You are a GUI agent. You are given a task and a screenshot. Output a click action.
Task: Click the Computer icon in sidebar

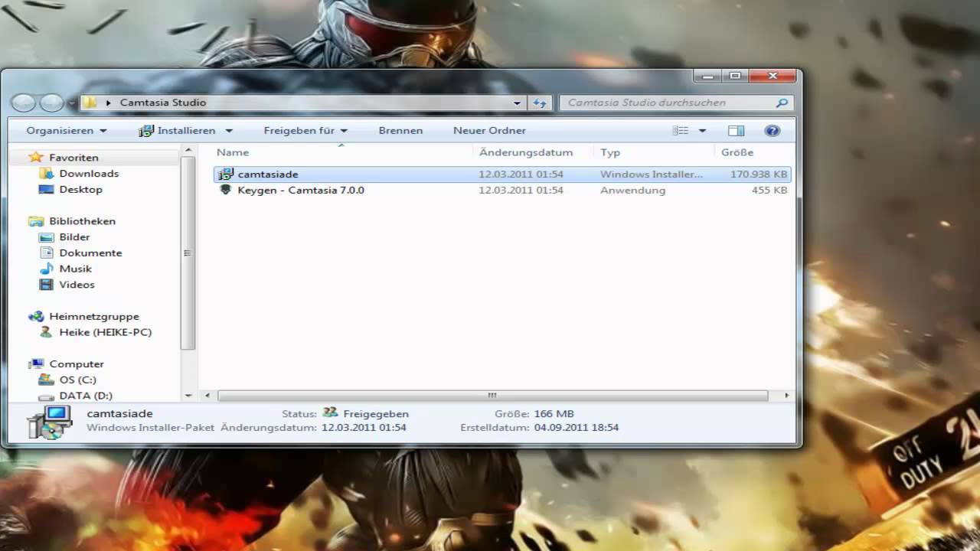[35, 364]
